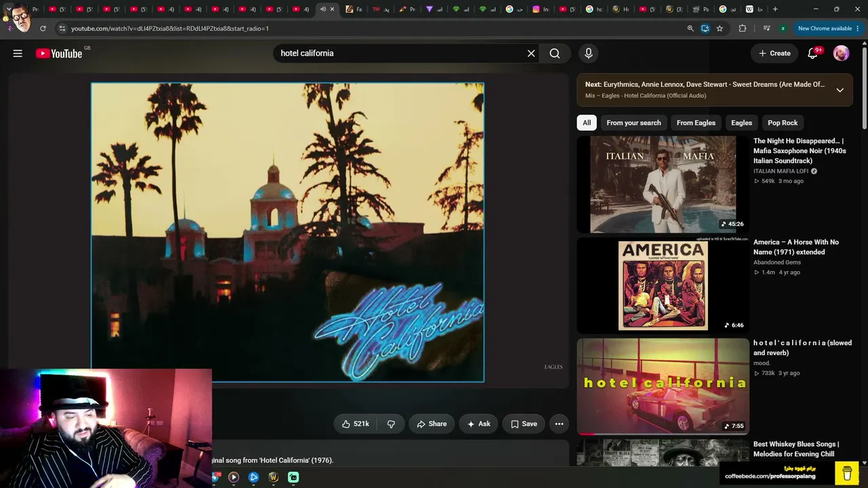
Task: Open the YouTube guide hamburger menu
Action: (18, 53)
